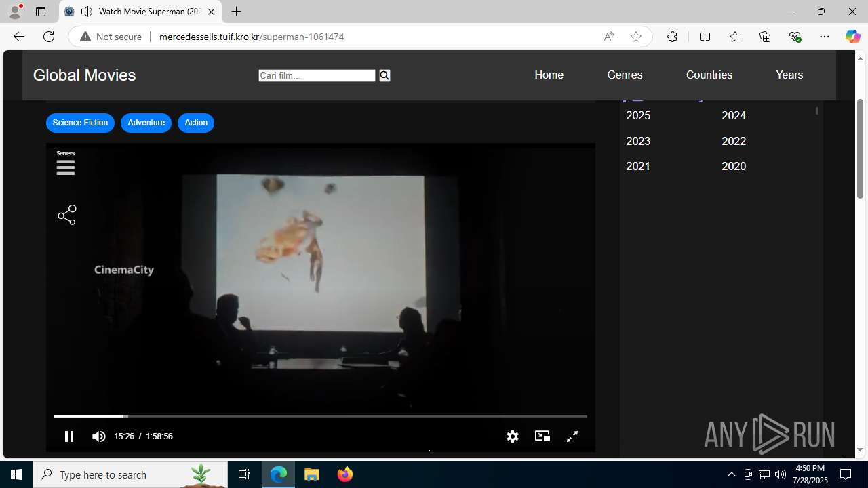Open the Favorites list
This screenshot has height=488, width=868.
click(735, 37)
